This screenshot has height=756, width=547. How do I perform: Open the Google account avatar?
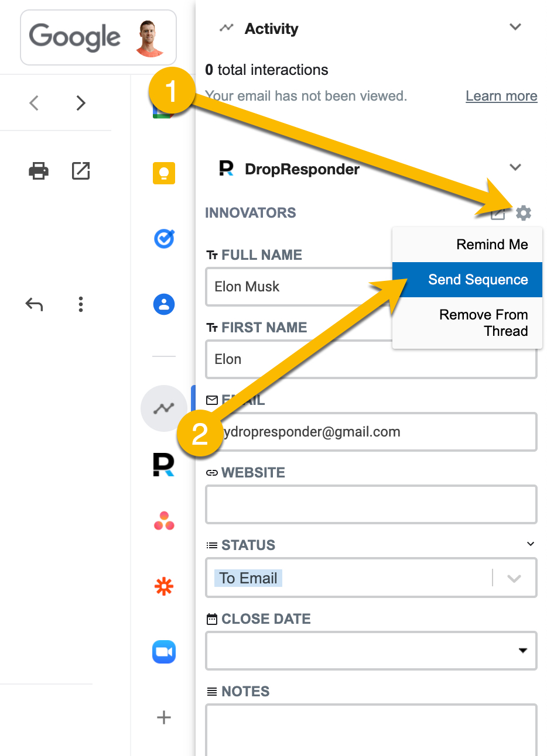pyautogui.click(x=150, y=39)
